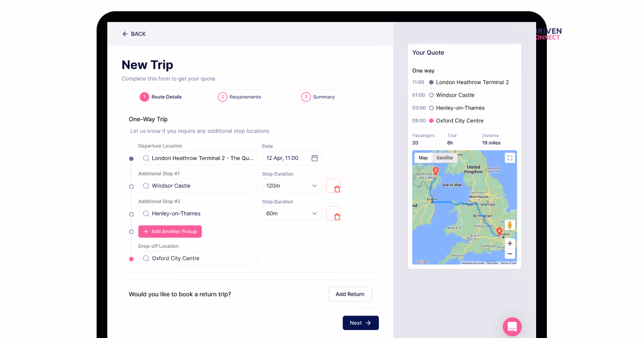Open the Requirements step

tap(239, 97)
